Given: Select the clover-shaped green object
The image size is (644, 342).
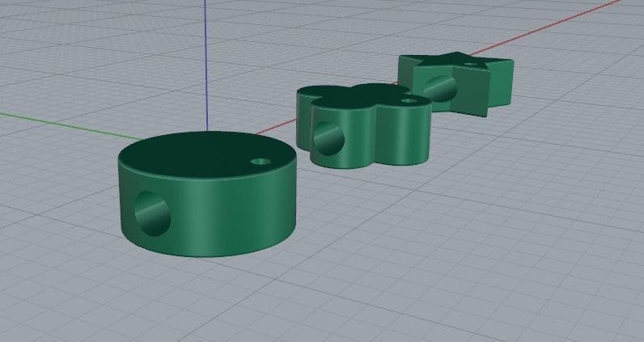Looking at the screenshot, I should click(x=363, y=125).
